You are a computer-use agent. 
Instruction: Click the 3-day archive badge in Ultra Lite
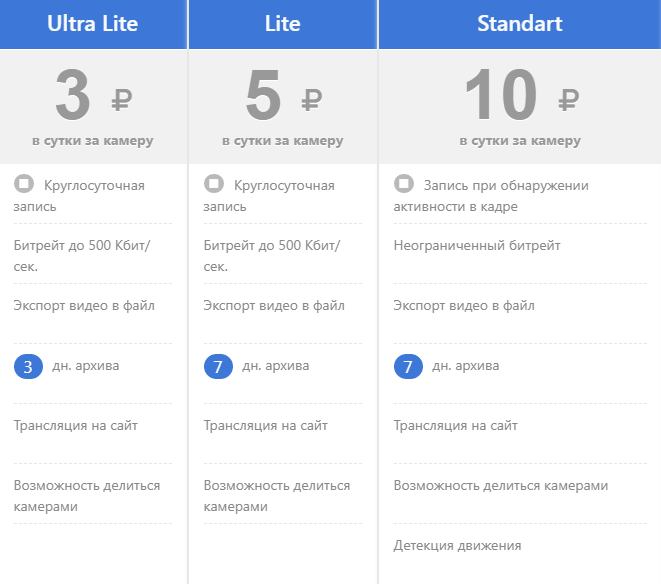pos(28,367)
